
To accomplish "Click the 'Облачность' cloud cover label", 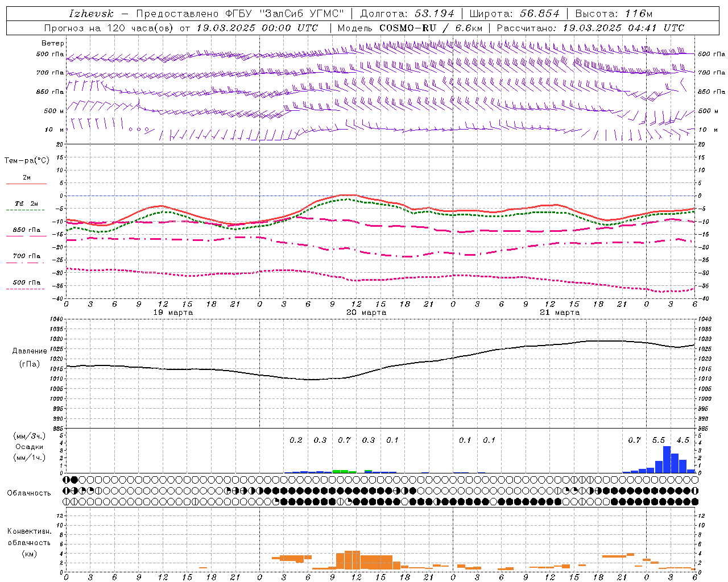I will pos(29,493).
